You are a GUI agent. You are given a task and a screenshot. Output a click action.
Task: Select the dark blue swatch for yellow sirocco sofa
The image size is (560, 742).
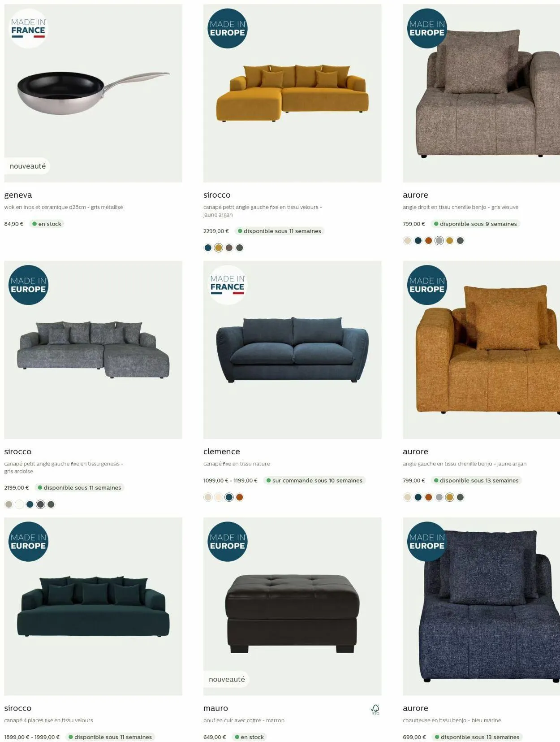[x=208, y=248]
